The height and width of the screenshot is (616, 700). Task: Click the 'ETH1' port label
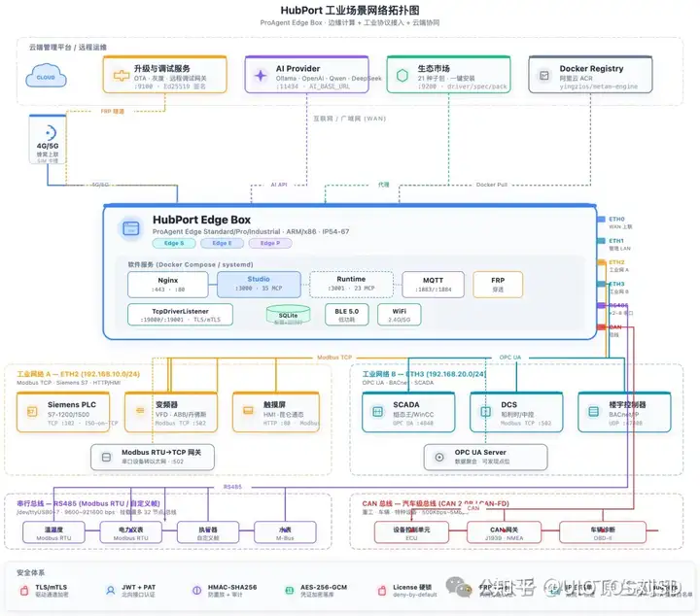point(616,240)
